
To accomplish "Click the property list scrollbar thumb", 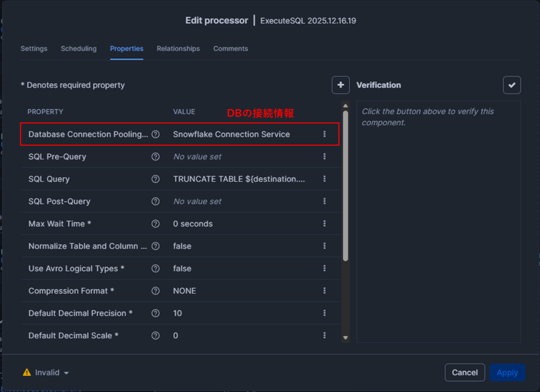I will (x=345, y=185).
